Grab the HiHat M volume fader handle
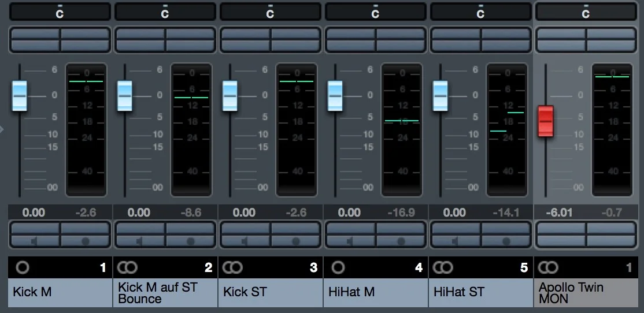The width and height of the screenshot is (644, 313). (x=335, y=96)
